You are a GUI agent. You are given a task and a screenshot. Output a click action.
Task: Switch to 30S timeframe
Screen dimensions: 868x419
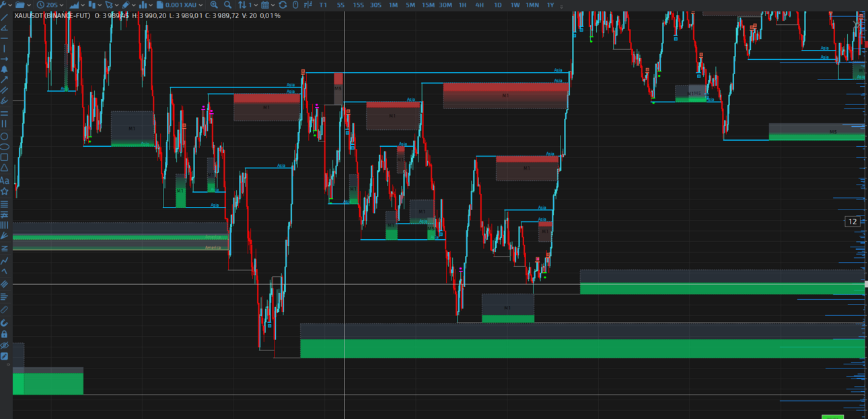click(375, 5)
